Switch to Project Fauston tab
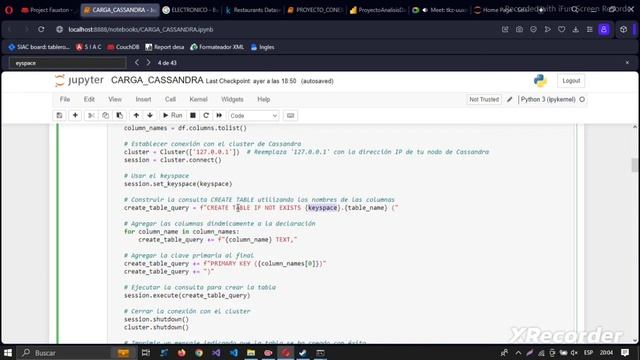640x360 pixels. click(x=48, y=10)
